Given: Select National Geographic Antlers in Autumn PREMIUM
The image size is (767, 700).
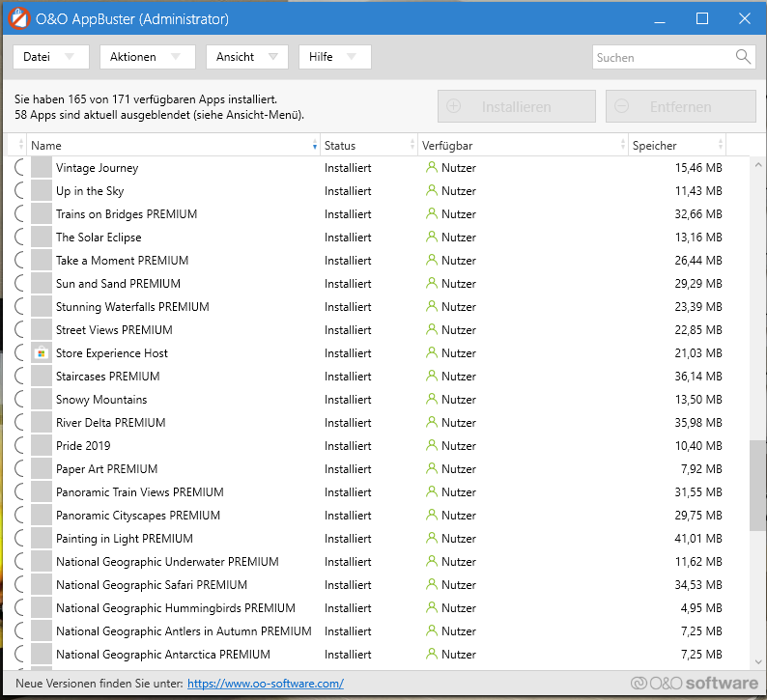Looking at the screenshot, I should click(x=184, y=631).
